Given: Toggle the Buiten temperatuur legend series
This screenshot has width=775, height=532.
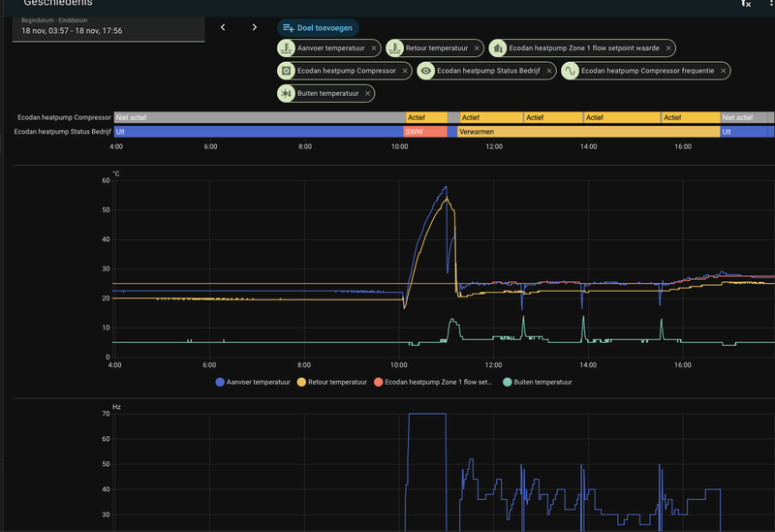Looking at the screenshot, I should click(x=538, y=382).
